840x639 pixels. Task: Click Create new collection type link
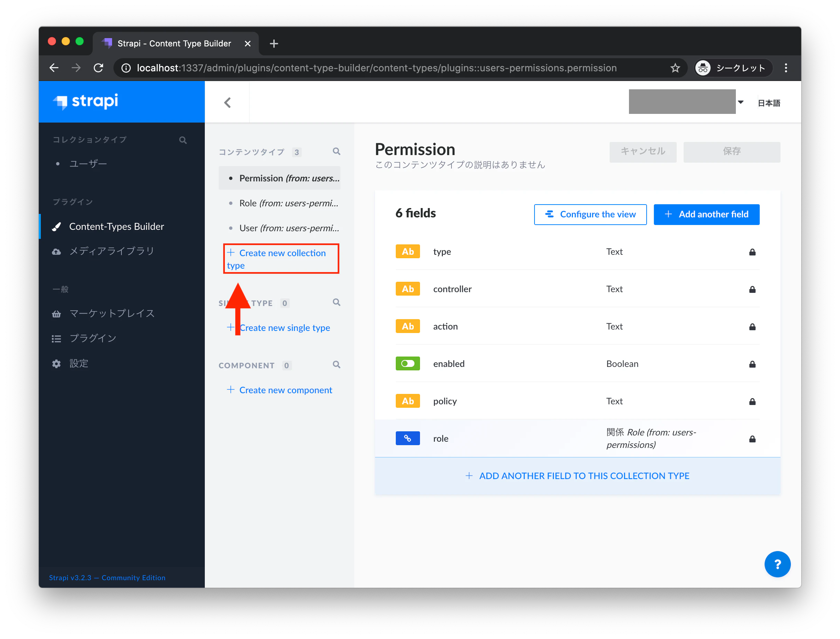point(276,259)
